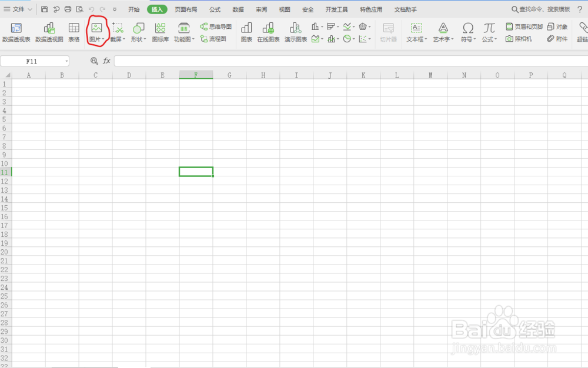Image resolution: width=588 pixels, height=368 pixels.
Task: Open 页眉和页脚 header and footer
Action: [x=524, y=26]
